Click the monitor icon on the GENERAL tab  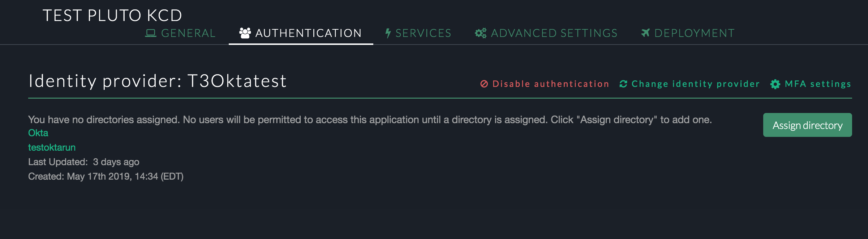(x=151, y=33)
